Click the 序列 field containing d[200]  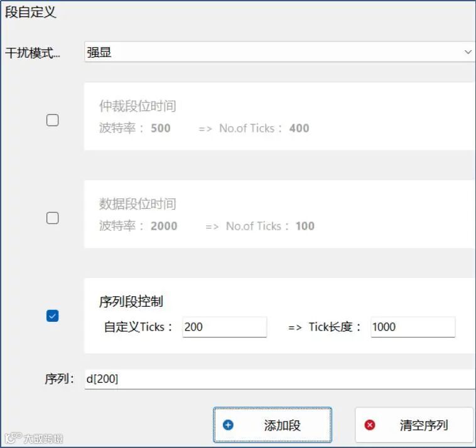tap(280, 379)
